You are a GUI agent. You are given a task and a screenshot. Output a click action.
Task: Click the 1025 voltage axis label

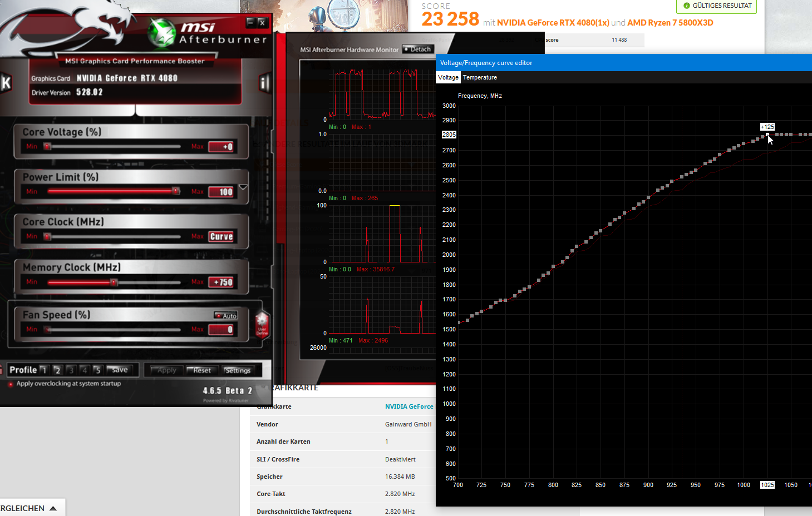click(x=767, y=485)
